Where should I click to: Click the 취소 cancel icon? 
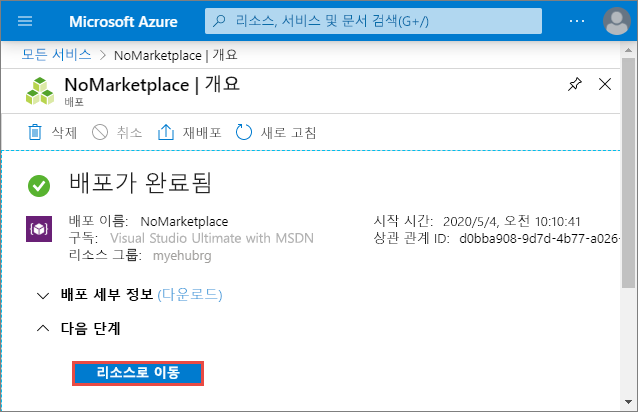click(100, 132)
